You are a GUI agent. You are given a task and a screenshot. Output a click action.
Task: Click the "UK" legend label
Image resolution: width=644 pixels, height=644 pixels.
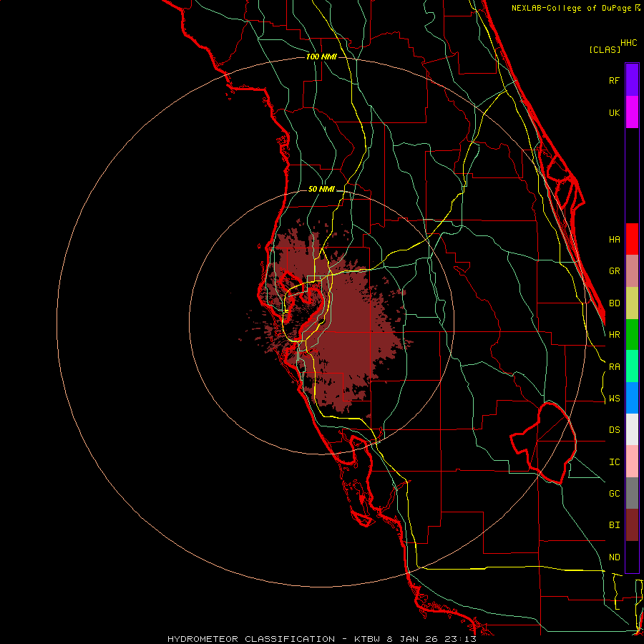[615, 112]
